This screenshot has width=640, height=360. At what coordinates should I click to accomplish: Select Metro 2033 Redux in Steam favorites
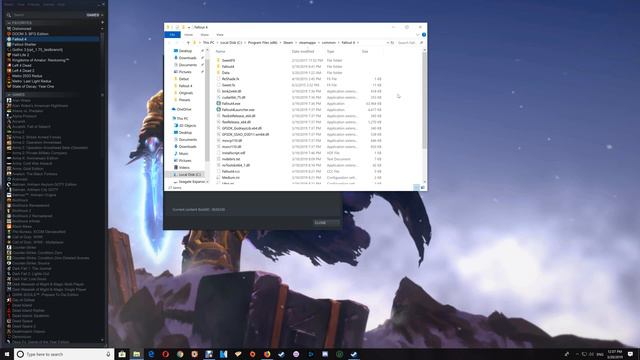pos(27,76)
